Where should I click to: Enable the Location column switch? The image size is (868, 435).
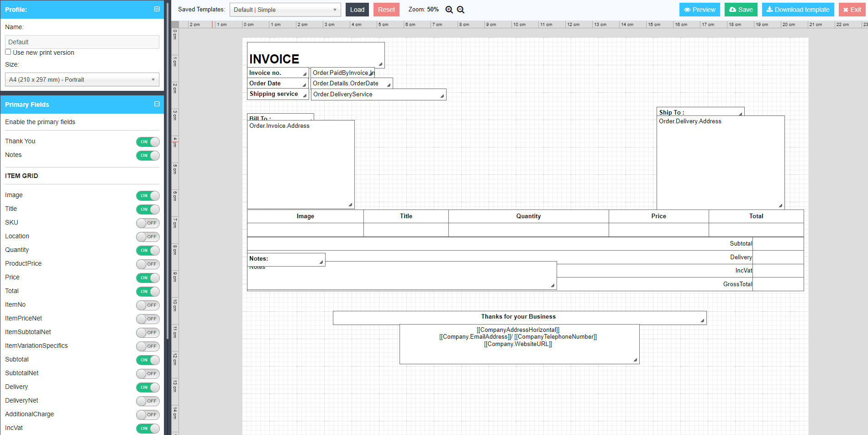click(x=148, y=237)
